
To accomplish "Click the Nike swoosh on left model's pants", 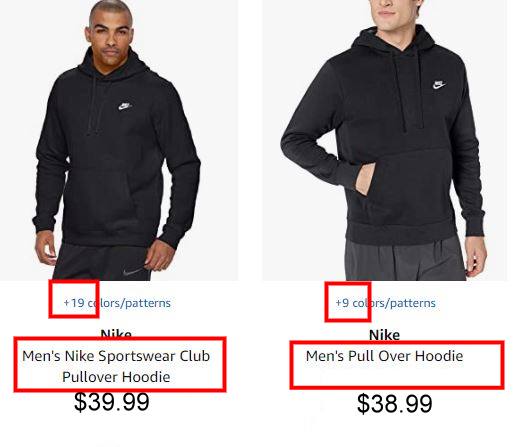I will click(133, 272).
